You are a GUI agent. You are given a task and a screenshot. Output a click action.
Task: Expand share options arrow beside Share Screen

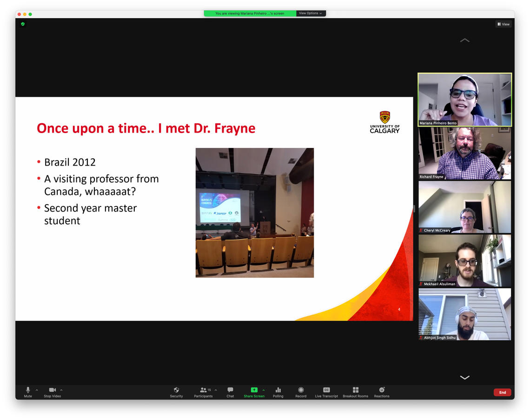coord(264,390)
